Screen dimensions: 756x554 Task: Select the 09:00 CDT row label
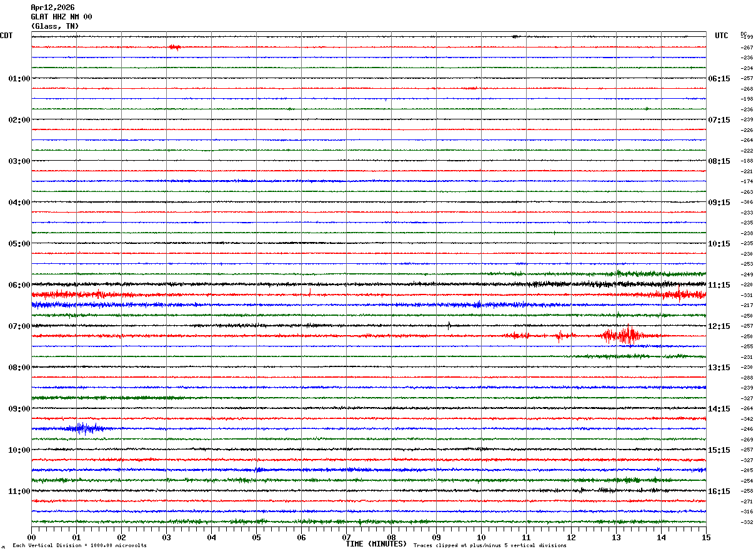tap(19, 409)
